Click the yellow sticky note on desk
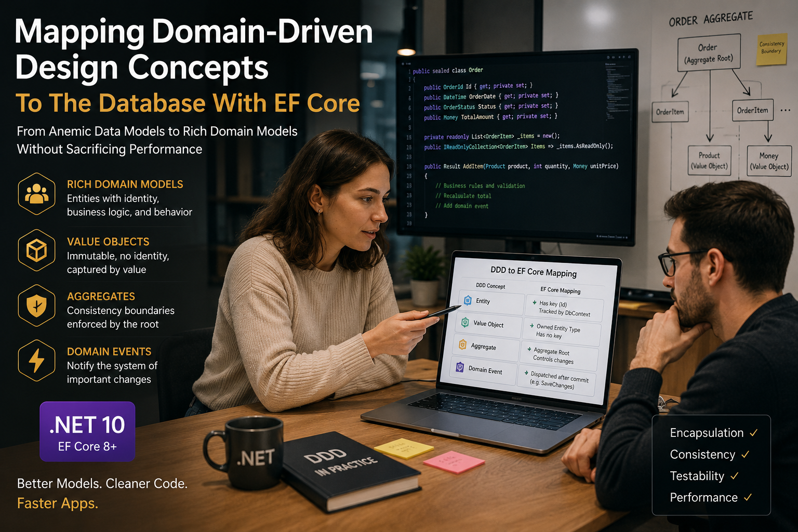 point(404,448)
